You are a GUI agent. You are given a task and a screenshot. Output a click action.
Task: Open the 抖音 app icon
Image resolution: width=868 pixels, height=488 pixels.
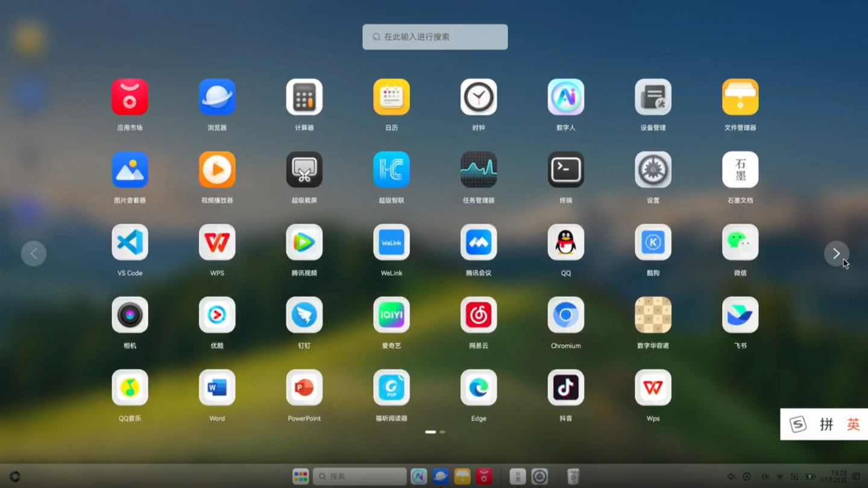[565, 388]
